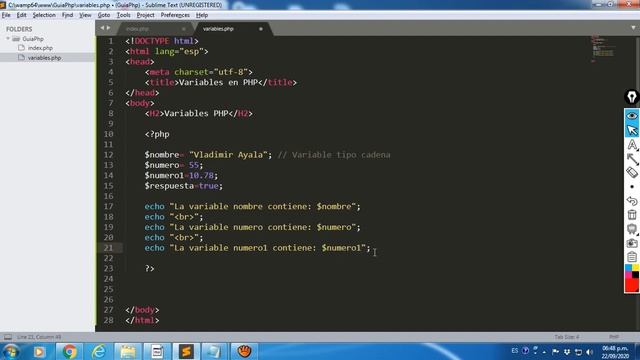Close the index.php tab
This screenshot has width=640, height=360.
click(183, 29)
